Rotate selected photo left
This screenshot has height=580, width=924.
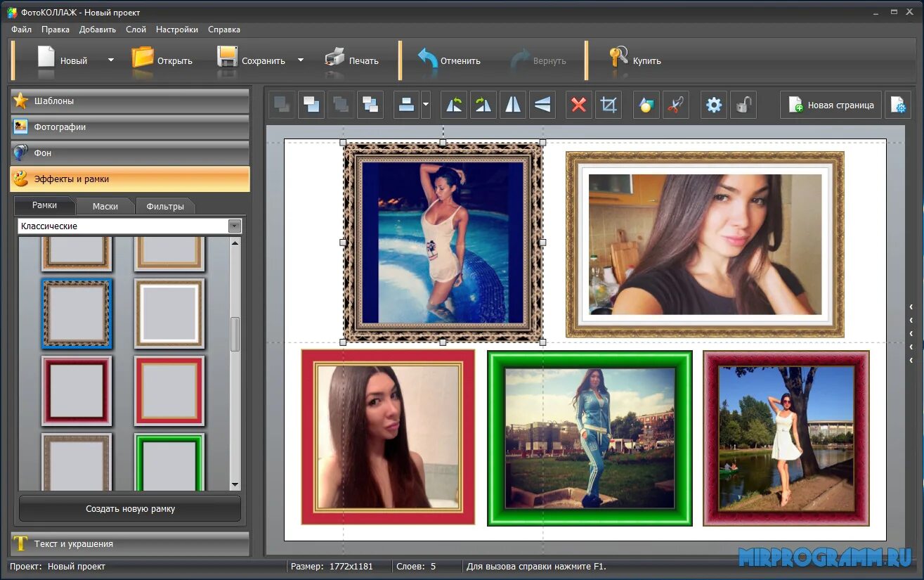[x=454, y=105]
